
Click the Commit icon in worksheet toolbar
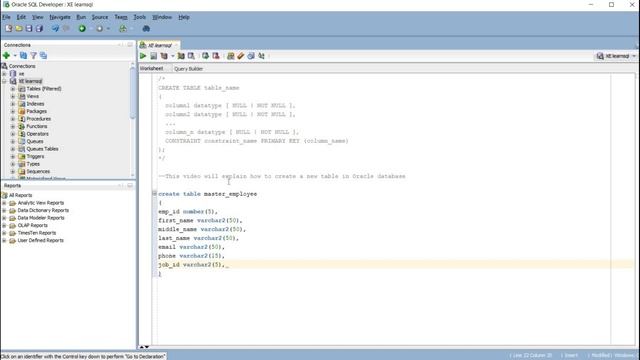205,56
